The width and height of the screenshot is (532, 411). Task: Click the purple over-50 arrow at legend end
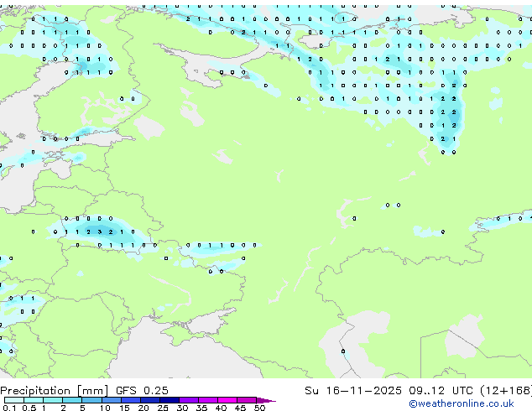click(266, 400)
